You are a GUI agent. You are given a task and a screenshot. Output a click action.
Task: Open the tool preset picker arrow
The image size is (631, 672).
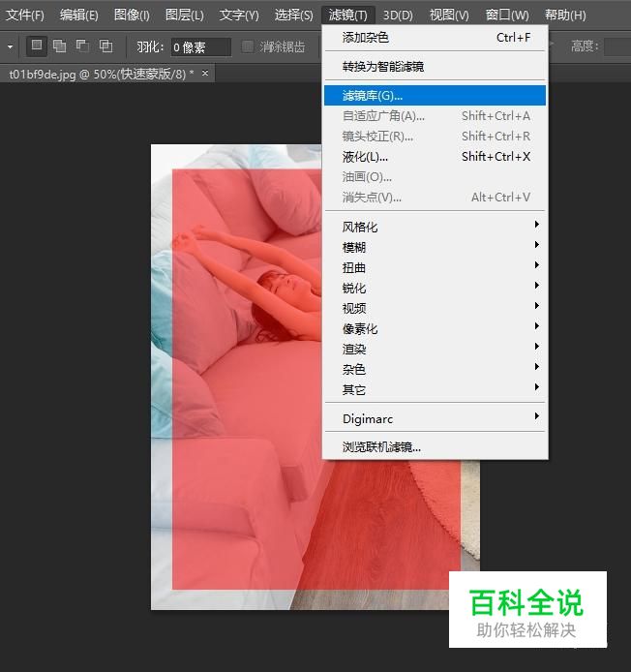[11, 46]
